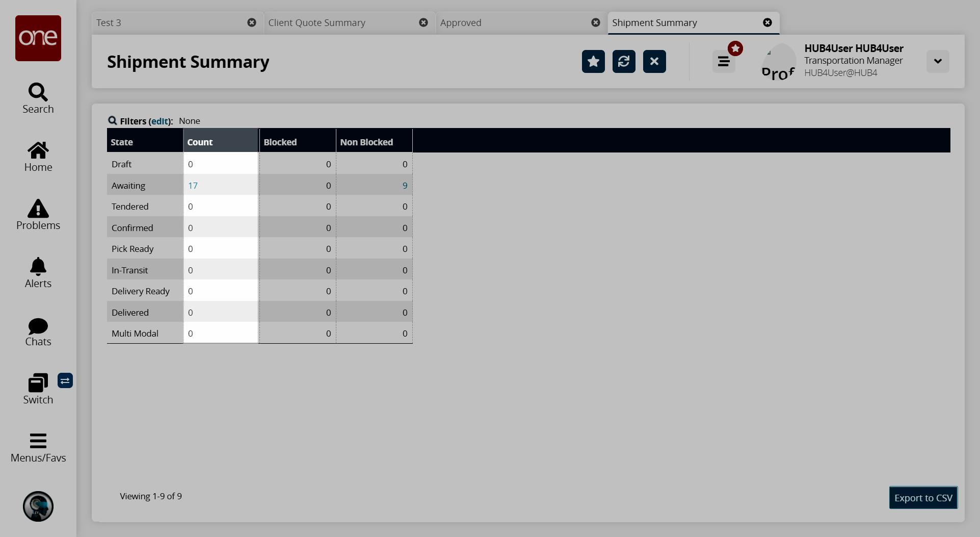Image resolution: width=980 pixels, height=537 pixels.
Task: Refresh the Shipment Summary report
Action: click(x=624, y=62)
